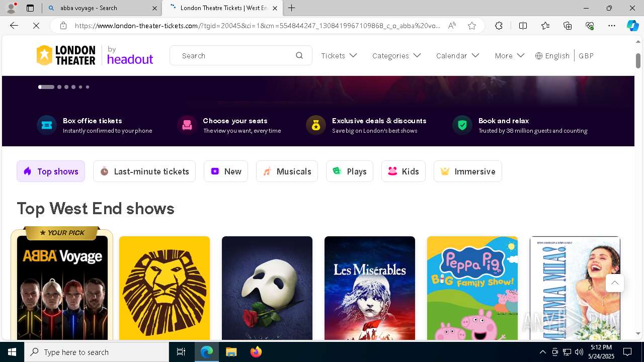The image size is (644, 362).
Task: Go back with browser back arrow
Action: (14, 26)
